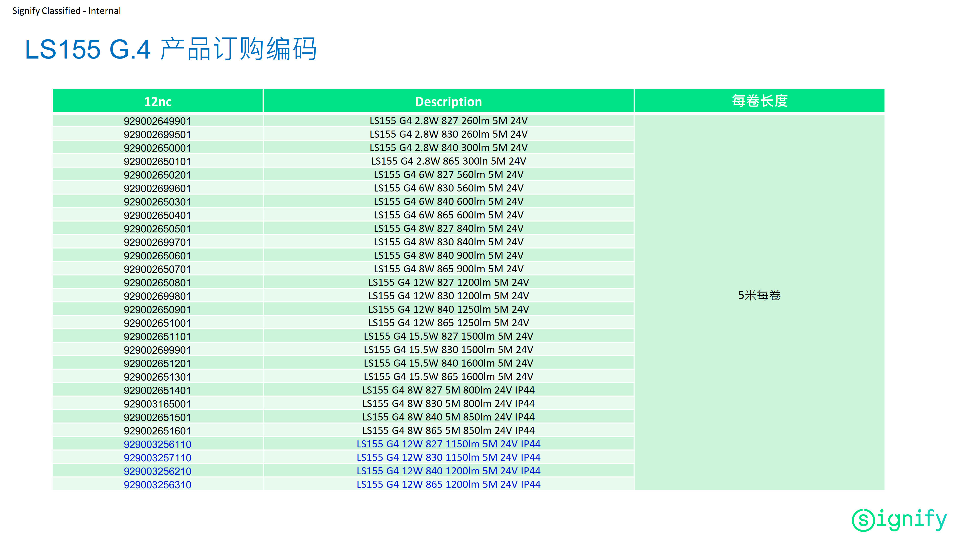Click 'LS155 G4 12W 827 1150lm 5M 24V IP44'
This screenshot has height=551, width=980.
point(449,444)
